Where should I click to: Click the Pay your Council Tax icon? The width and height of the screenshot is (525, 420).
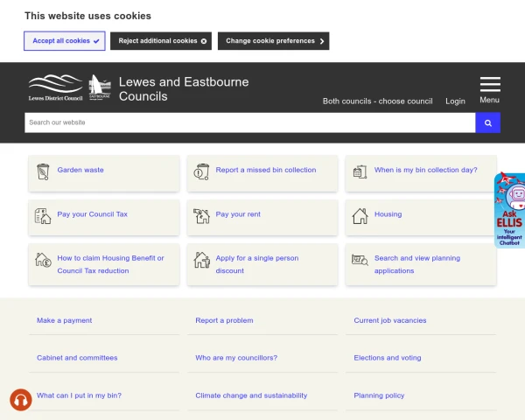tap(43, 215)
